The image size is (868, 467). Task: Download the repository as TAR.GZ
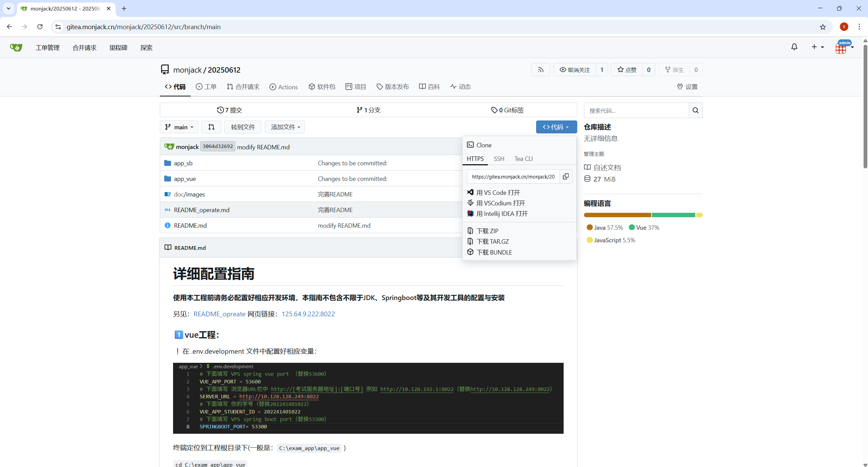click(x=492, y=241)
